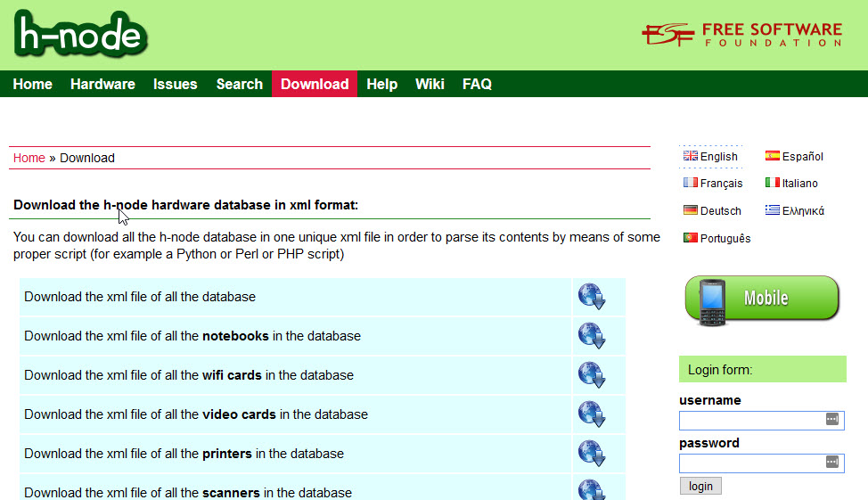The image size is (868, 500).
Task: Click password manager icon in username field
Action: 832,419
